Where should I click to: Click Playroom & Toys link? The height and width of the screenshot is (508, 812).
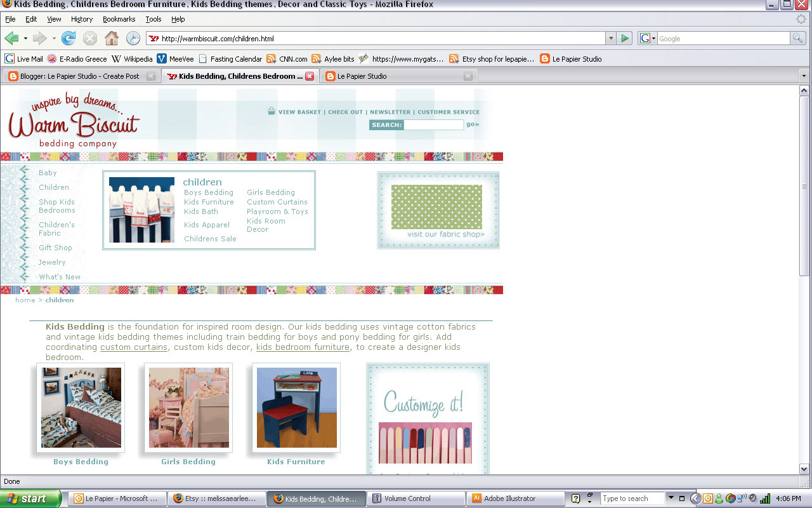click(x=277, y=211)
